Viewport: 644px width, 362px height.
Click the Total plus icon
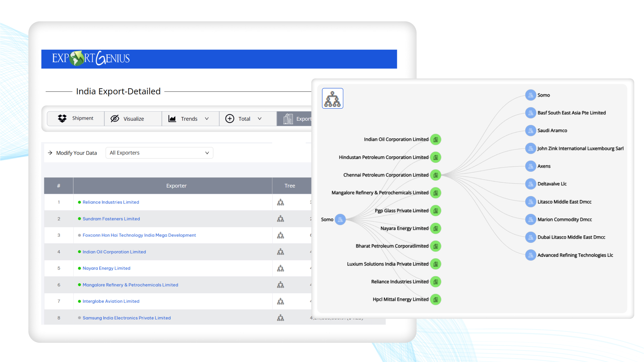point(230,118)
